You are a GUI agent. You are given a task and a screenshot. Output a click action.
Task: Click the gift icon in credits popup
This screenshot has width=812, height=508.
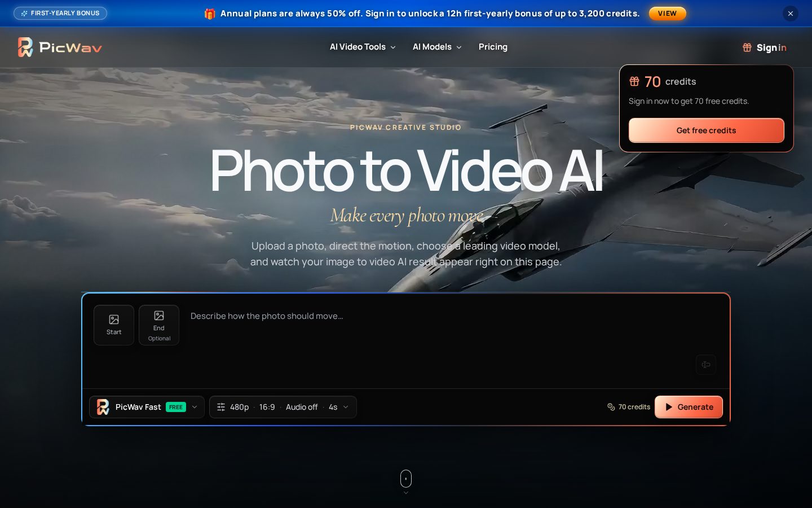[634, 82]
